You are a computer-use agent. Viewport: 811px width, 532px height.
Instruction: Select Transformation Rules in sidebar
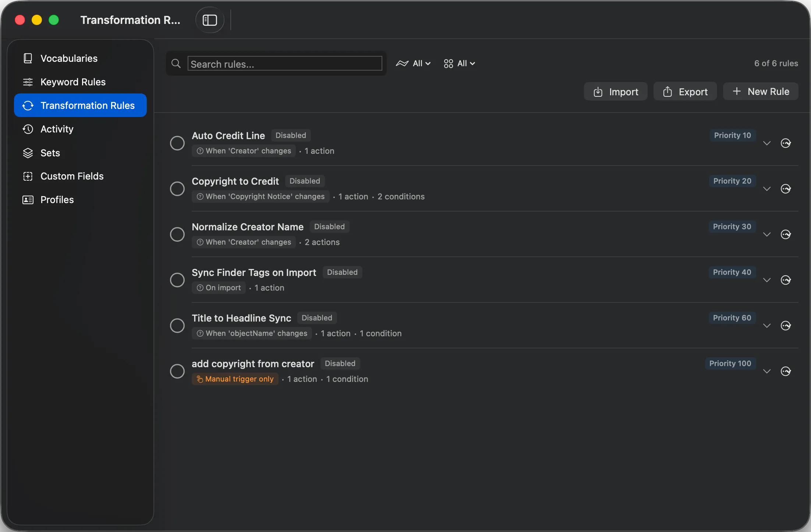point(80,105)
